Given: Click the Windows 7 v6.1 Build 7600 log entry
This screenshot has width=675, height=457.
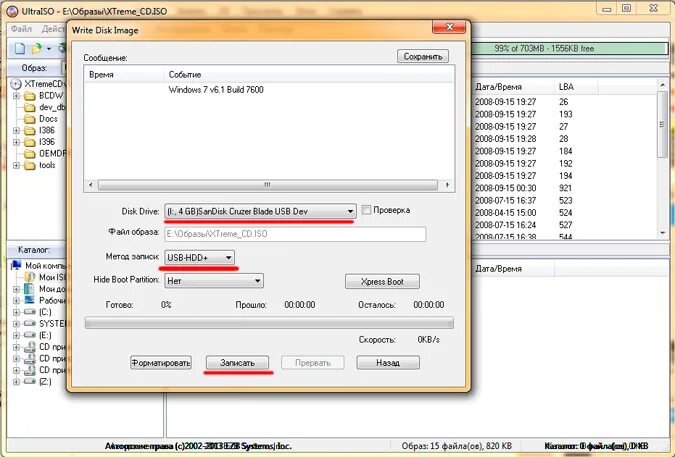Looking at the screenshot, I should pos(216,90).
